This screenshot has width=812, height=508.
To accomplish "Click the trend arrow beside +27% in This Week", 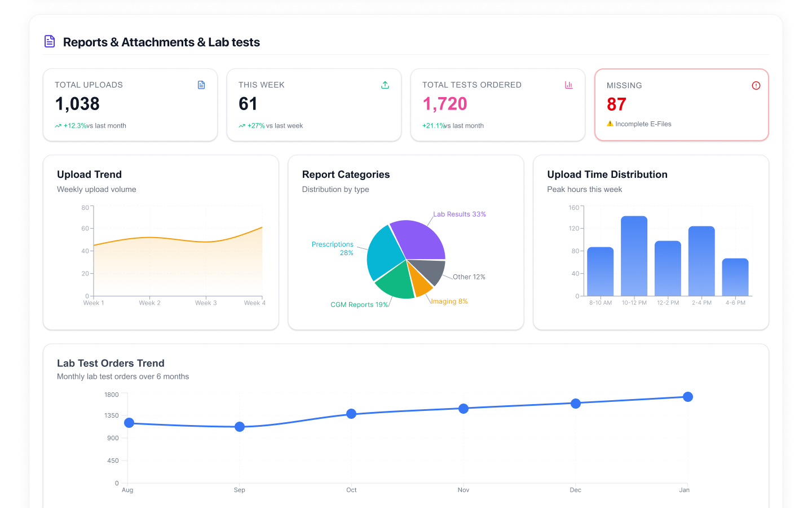I will coord(242,126).
